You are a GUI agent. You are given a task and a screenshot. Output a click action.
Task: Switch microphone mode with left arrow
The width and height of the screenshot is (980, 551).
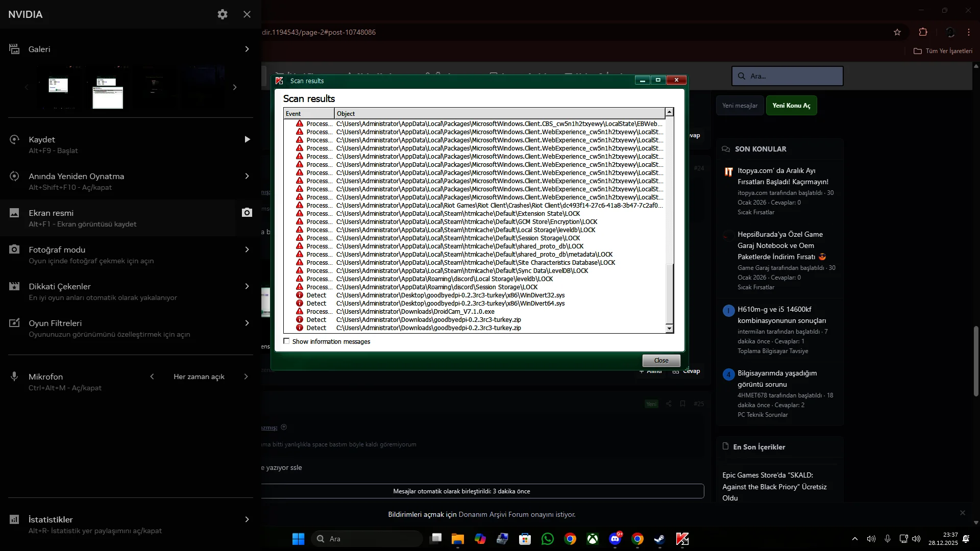coord(152,377)
